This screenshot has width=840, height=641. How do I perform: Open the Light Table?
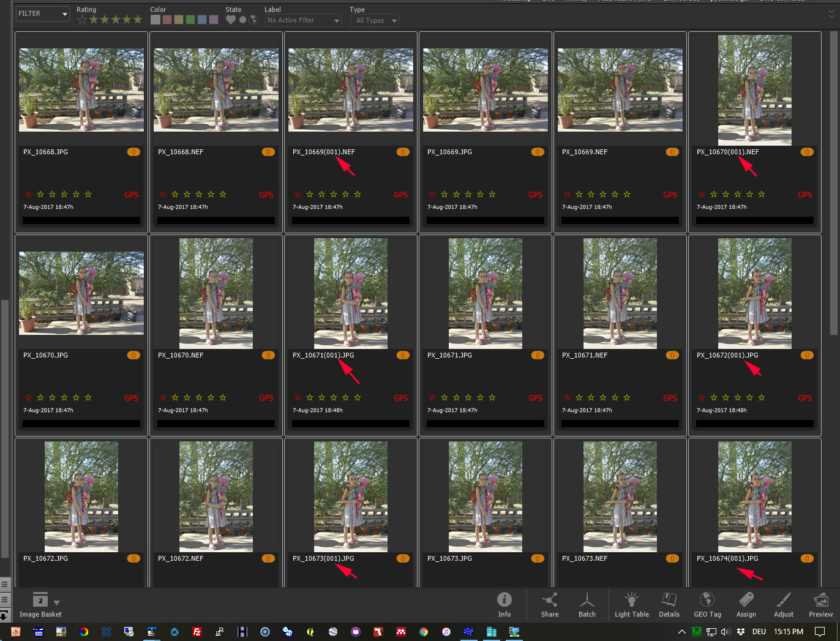631,604
